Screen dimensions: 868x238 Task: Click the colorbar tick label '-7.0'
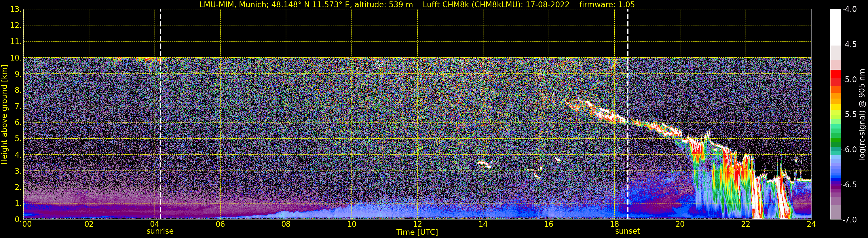click(850, 220)
